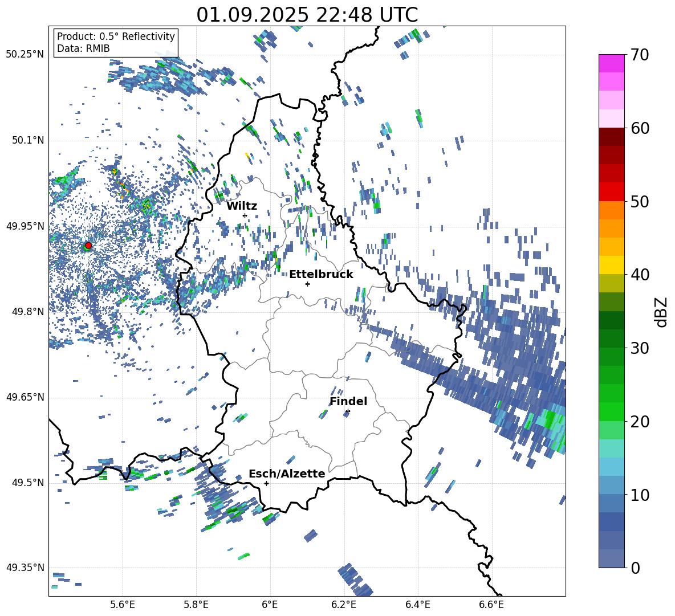
Task: Click the 60 colorbar tick label
Action: (640, 128)
